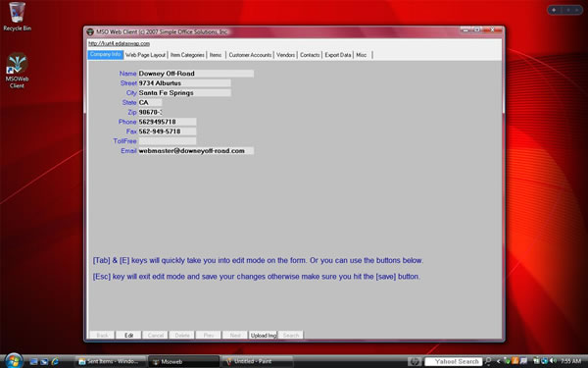Open the MSOWeb Client desktop shortcut

tap(17, 71)
